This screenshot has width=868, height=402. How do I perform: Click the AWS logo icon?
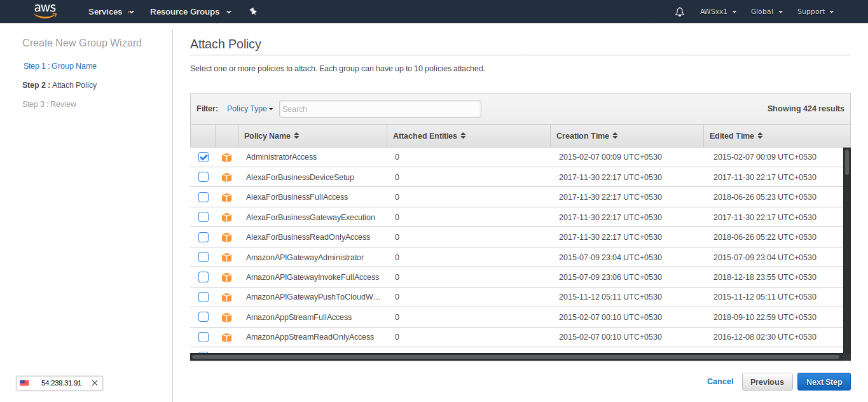46,11
